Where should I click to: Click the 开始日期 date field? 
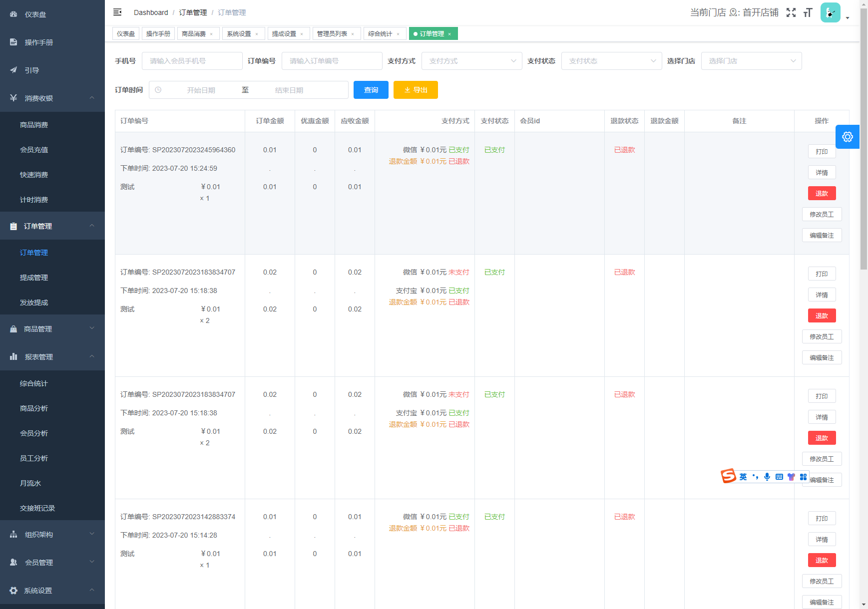click(x=201, y=90)
